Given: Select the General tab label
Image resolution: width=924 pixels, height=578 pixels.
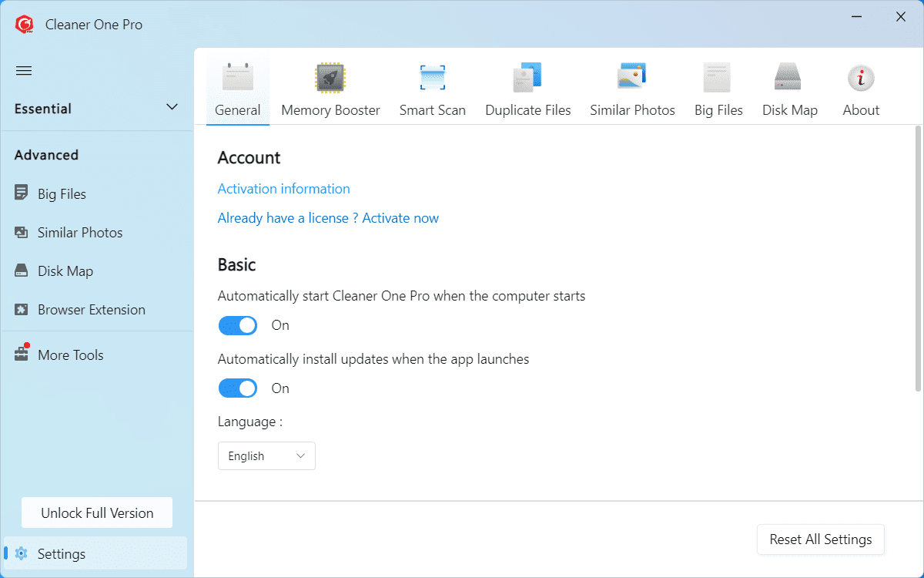Looking at the screenshot, I should tap(238, 110).
